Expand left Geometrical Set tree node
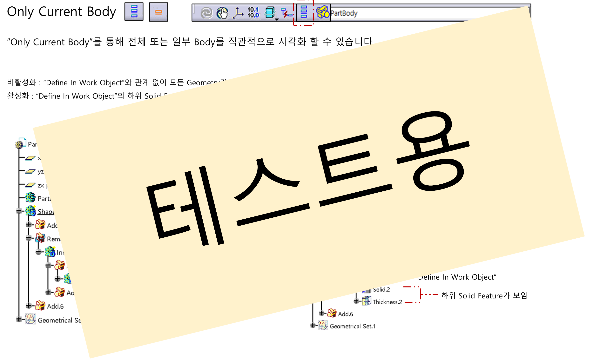 click(x=19, y=319)
